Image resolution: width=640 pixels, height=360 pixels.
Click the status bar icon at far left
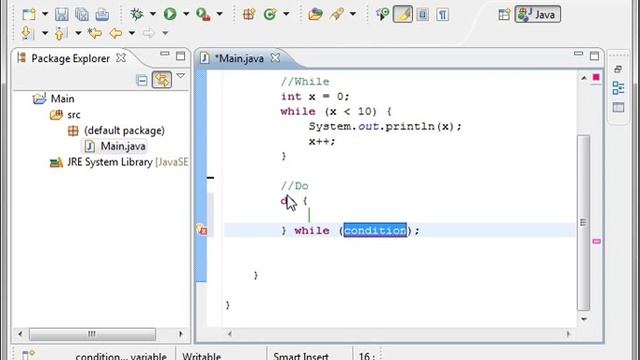(x=28, y=355)
